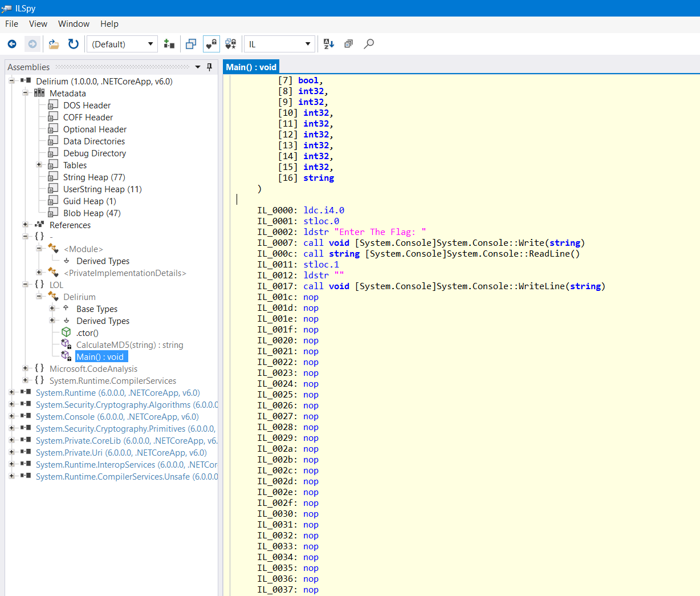700x596 pixels.
Task: Click the Sort results alphabetically icon
Action: [x=329, y=44]
